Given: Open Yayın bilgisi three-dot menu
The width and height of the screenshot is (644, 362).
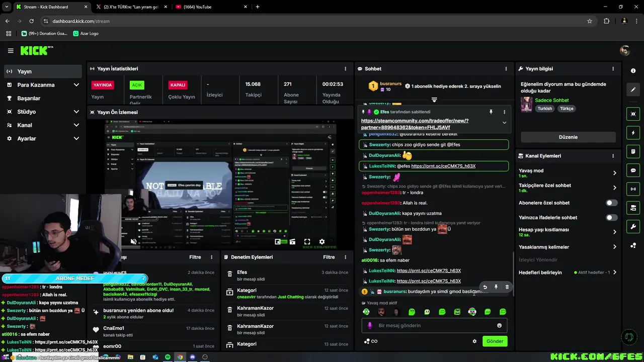Looking at the screenshot, I should pyautogui.click(x=613, y=69).
